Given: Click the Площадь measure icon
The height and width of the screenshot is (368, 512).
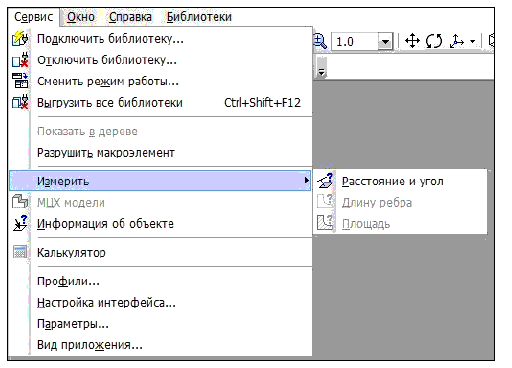Looking at the screenshot, I should tap(325, 223).
